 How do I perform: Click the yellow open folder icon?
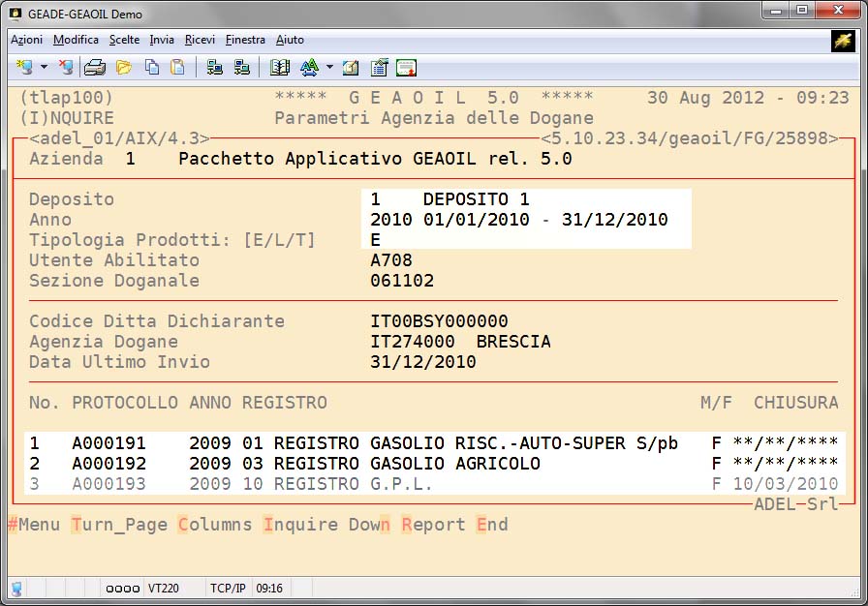(123, 68)
